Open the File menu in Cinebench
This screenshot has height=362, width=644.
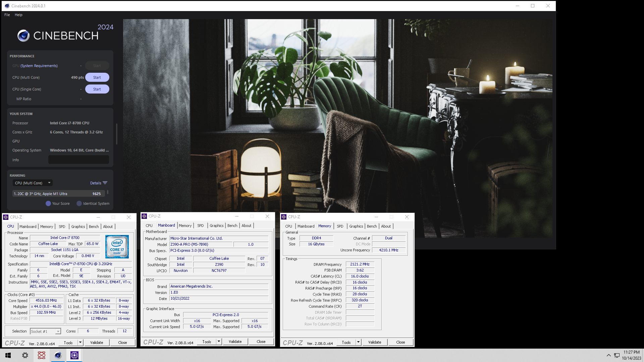[x=7, y=15]
